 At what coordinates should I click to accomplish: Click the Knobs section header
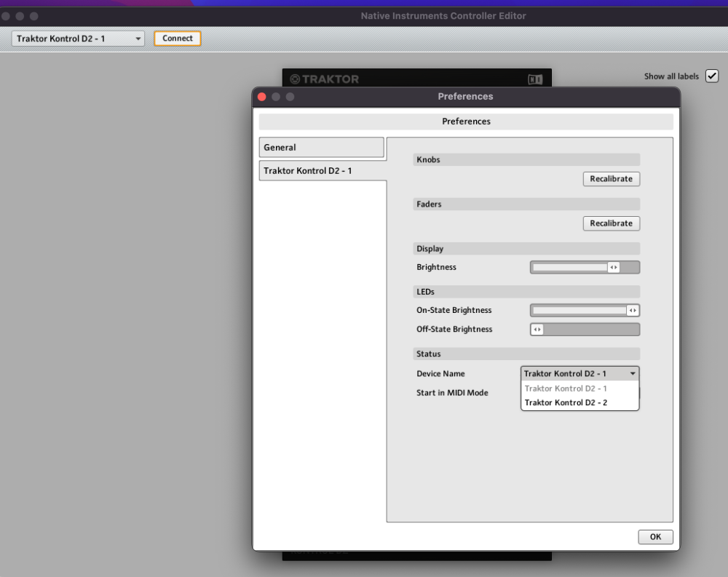click(x=526, y=159)
